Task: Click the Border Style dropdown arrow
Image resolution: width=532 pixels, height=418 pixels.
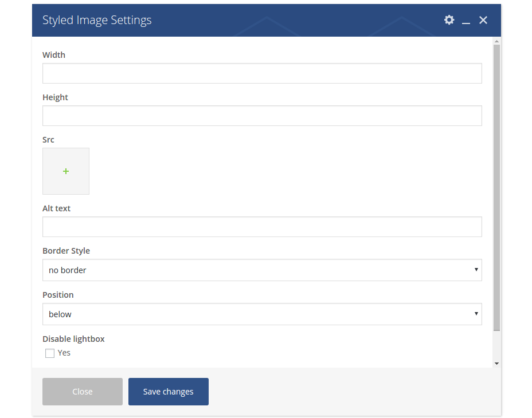Action: point(476,270)
